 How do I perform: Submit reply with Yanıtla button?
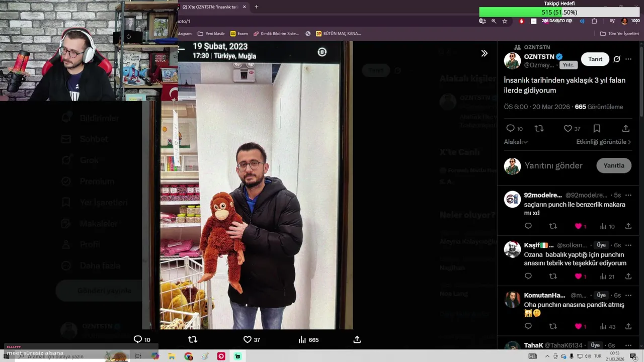pos(614,165)
